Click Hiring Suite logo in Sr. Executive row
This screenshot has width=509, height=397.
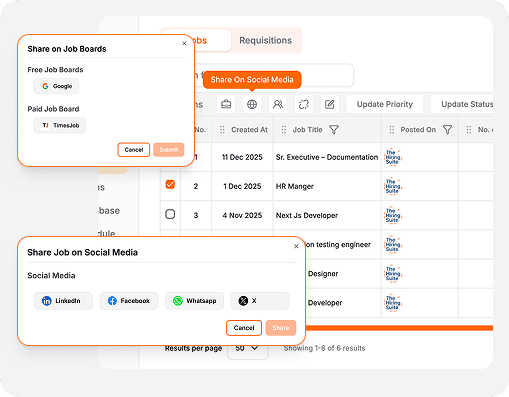tap(393, 157)
